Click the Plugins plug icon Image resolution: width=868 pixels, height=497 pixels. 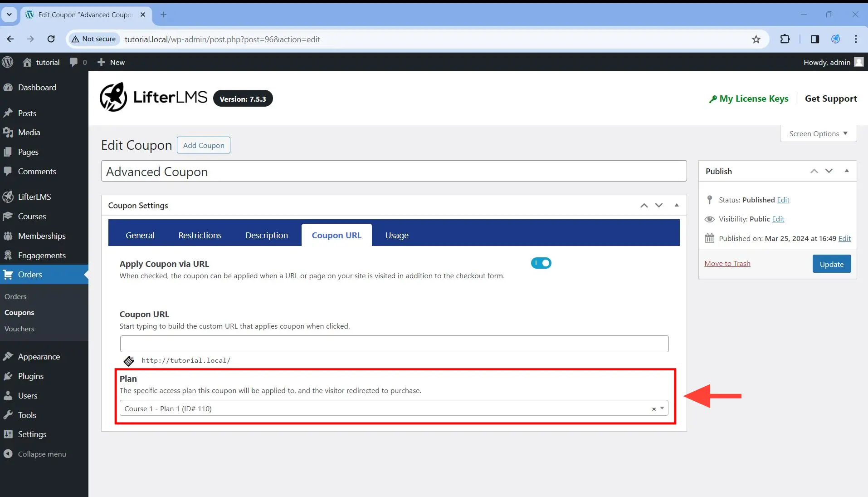(8, 376)
